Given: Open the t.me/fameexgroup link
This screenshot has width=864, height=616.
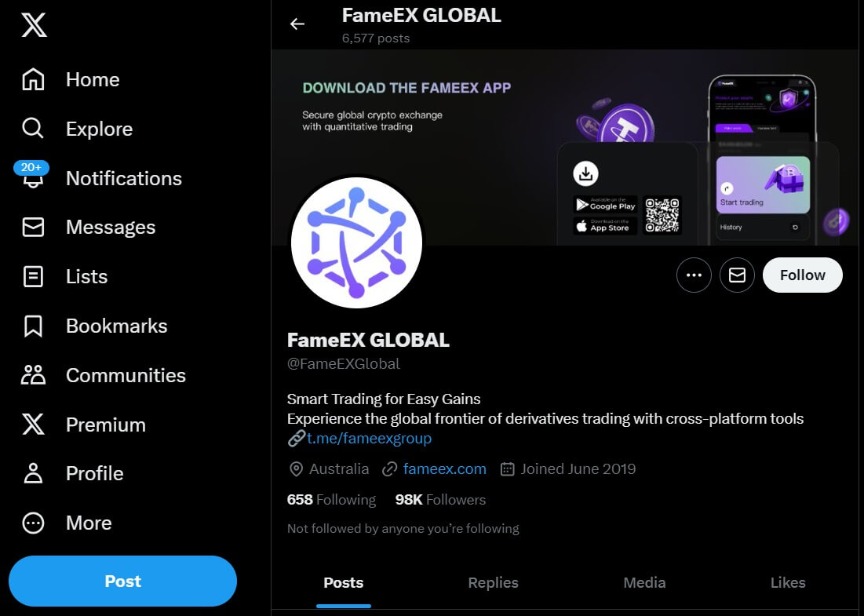Looking at the screenshot, I should 369,438.
